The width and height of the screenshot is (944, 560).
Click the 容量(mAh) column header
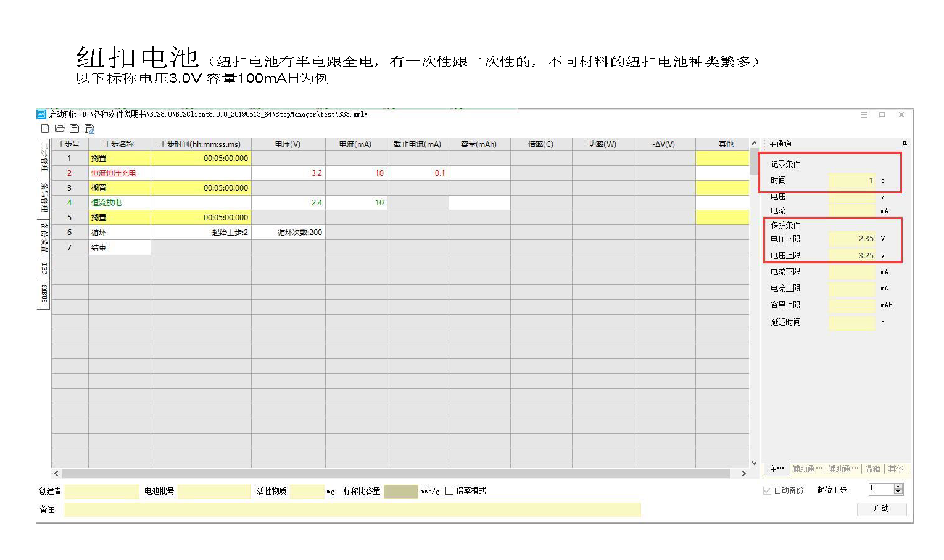tap(479, 144)
